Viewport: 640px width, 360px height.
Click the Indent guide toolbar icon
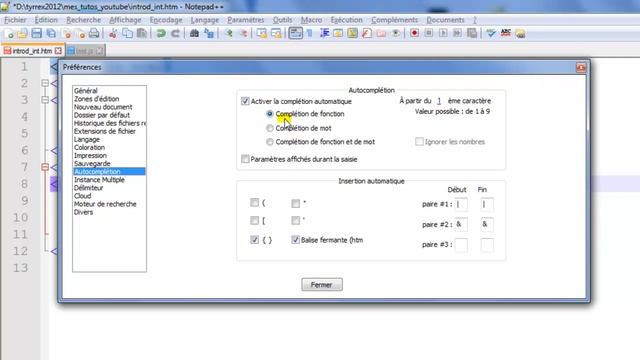click(324, 33)
